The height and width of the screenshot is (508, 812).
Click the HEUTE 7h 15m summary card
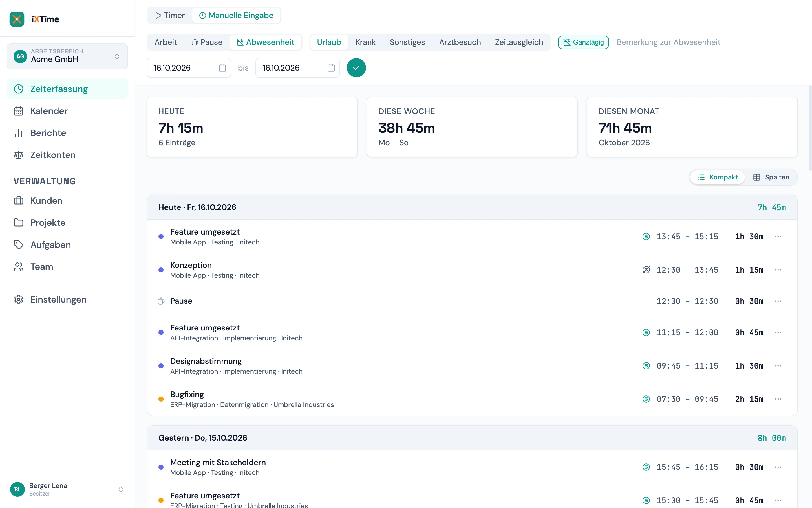(x=252, y=127)
